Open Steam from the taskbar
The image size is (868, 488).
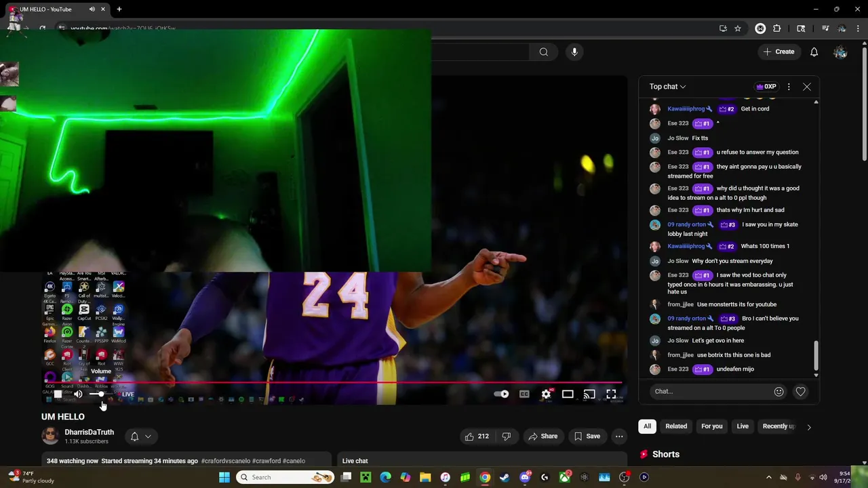pyautogui.click(x=505, y=477)
